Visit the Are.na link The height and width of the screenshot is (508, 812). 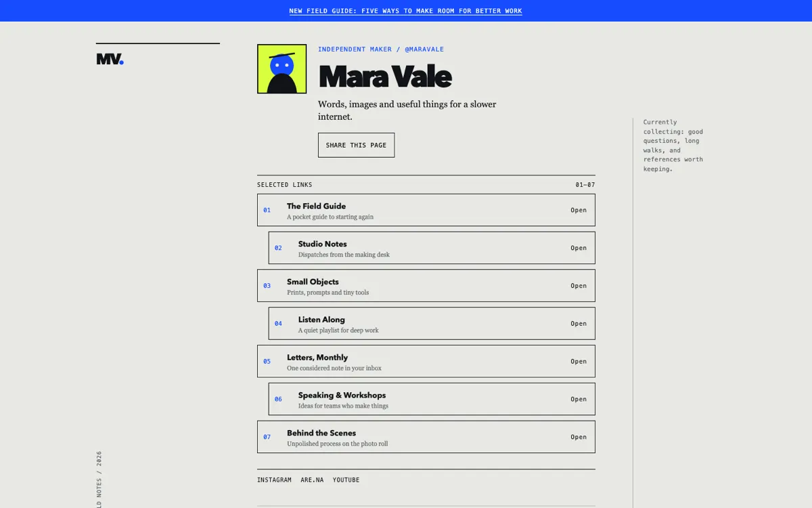pyautogui.click(x=313, y=480)
